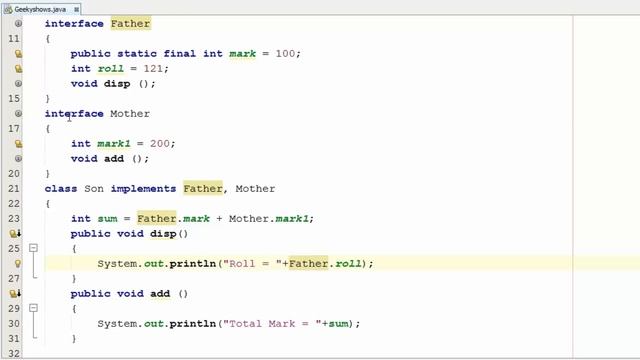Click line number 15 in the gutter

coord(13,99)
